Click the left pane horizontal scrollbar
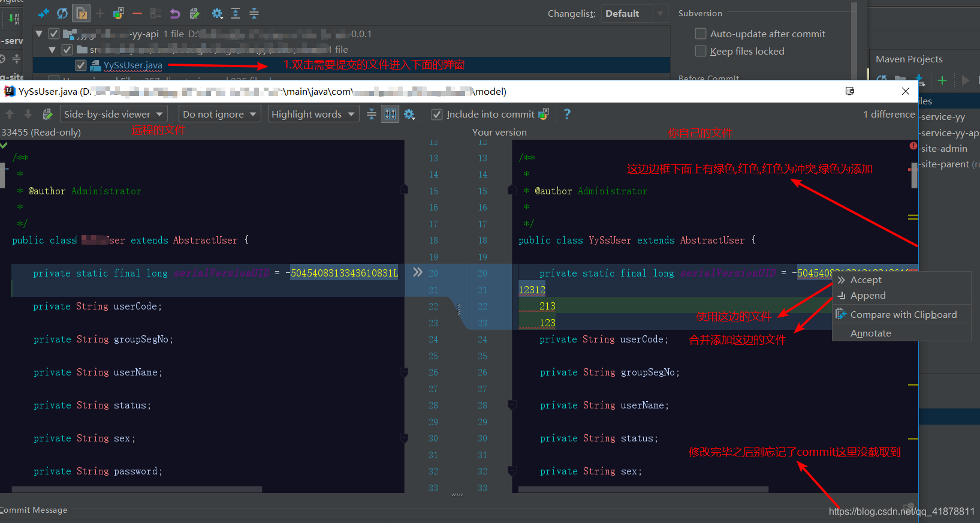 pos(137,489)
